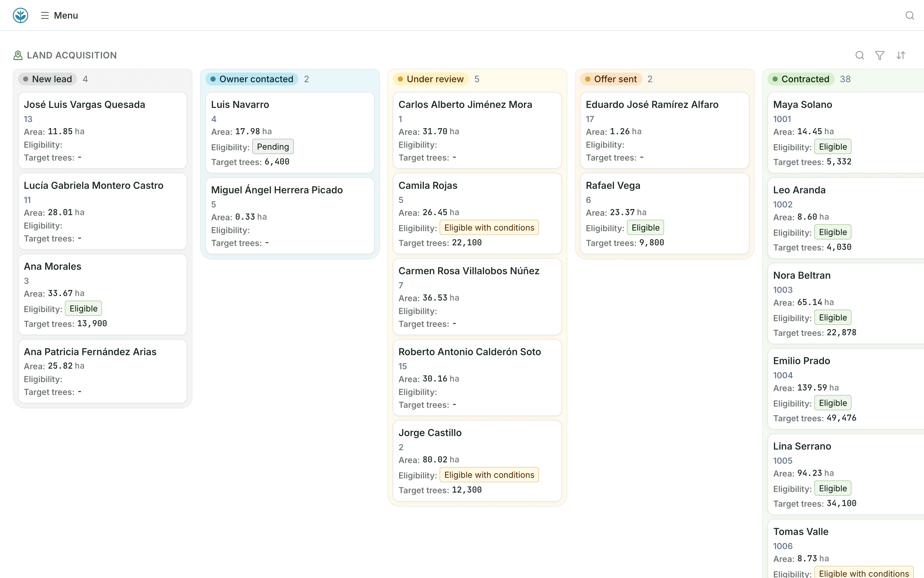Open the Jorge Castillo card
The height and width of the screenshot is (578, 924).
(477, 461)
